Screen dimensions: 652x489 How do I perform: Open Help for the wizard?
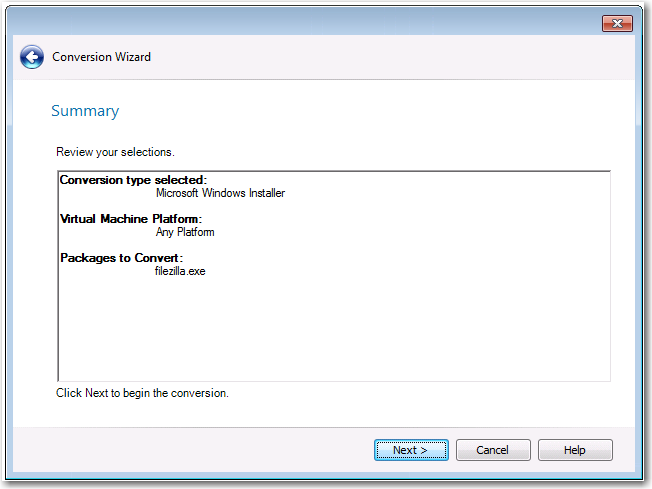(575, 450)
